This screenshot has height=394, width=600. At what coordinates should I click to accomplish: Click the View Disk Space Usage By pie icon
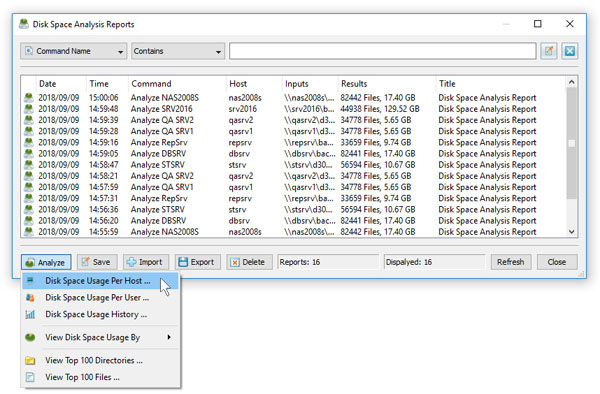[30, 337]
